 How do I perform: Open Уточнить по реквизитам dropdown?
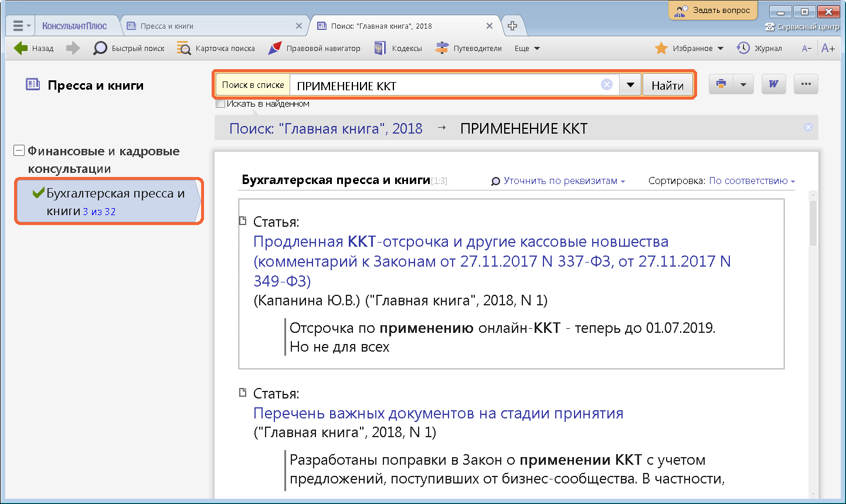point(558,181)
